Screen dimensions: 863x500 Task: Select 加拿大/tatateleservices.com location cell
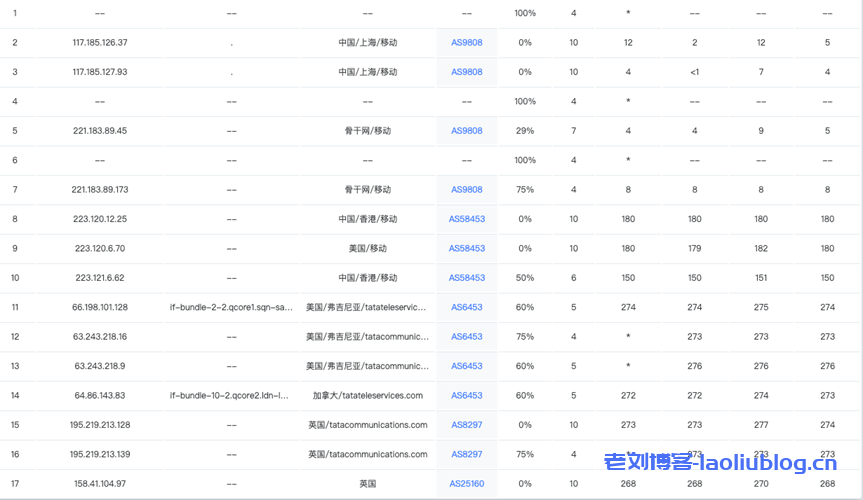(x=367, y=396)
